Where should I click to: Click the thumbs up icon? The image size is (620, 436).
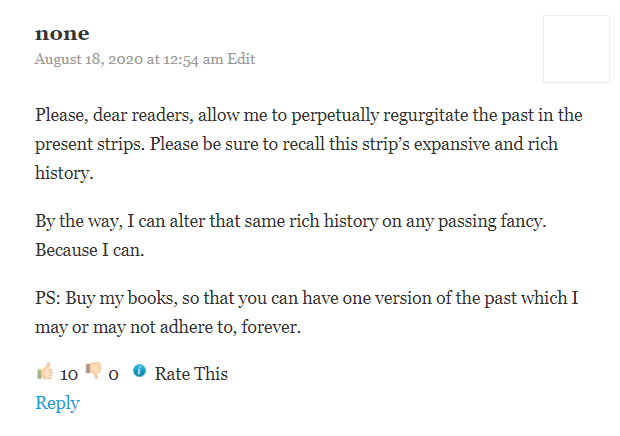click(x=44, y=373)
